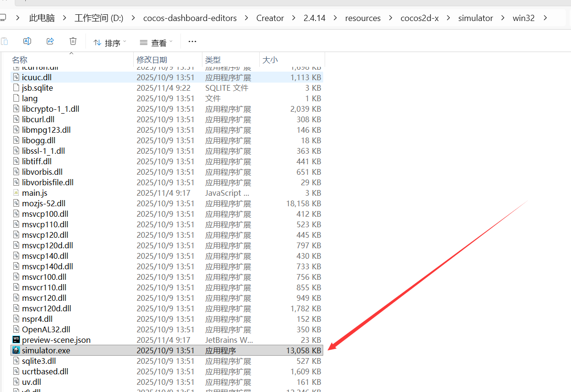
Task: Click the dll icon beside msvcr120d.dll
Action: tap(16, 308)
